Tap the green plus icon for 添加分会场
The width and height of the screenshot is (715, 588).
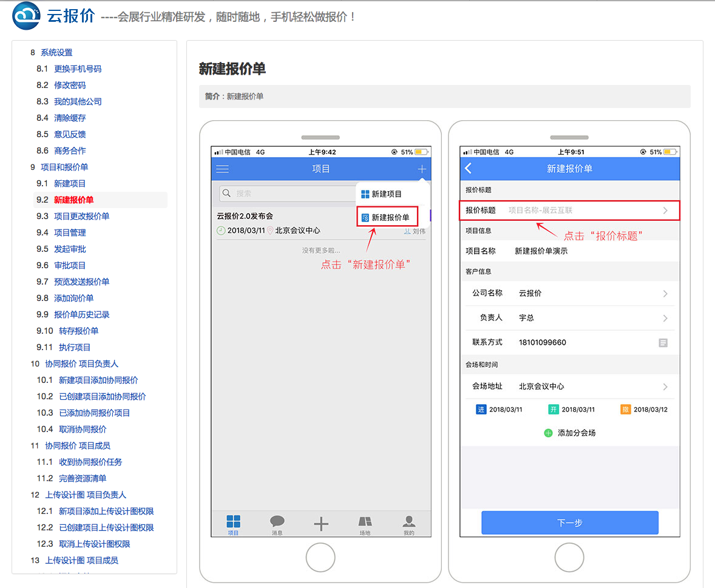coord(548,433)
